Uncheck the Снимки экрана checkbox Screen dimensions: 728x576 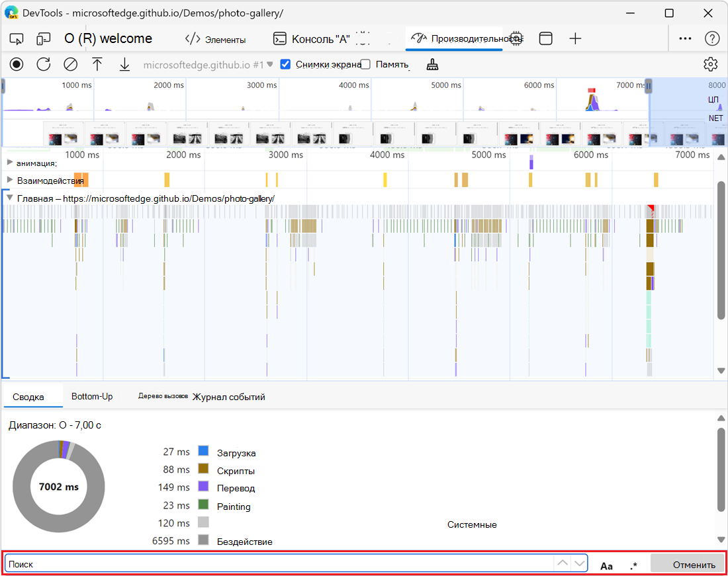[285, 64]
